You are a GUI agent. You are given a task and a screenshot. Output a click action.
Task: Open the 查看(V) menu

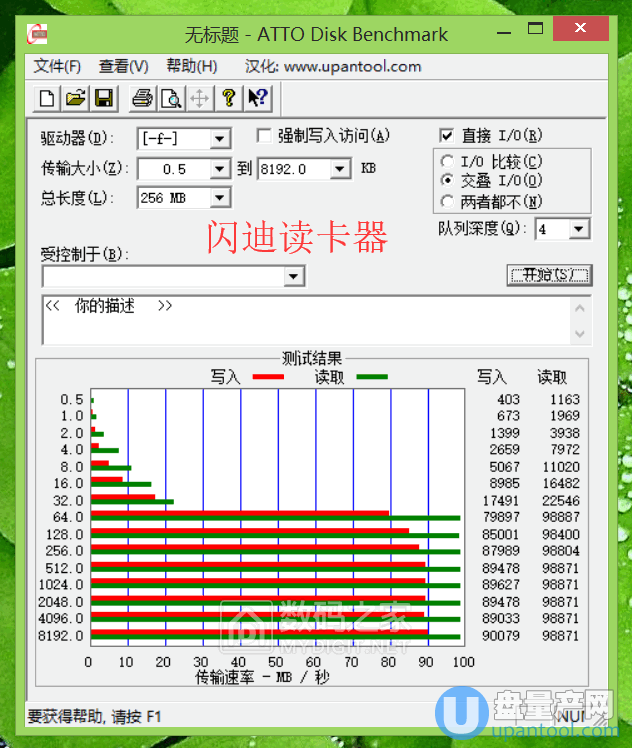[123, 67]
